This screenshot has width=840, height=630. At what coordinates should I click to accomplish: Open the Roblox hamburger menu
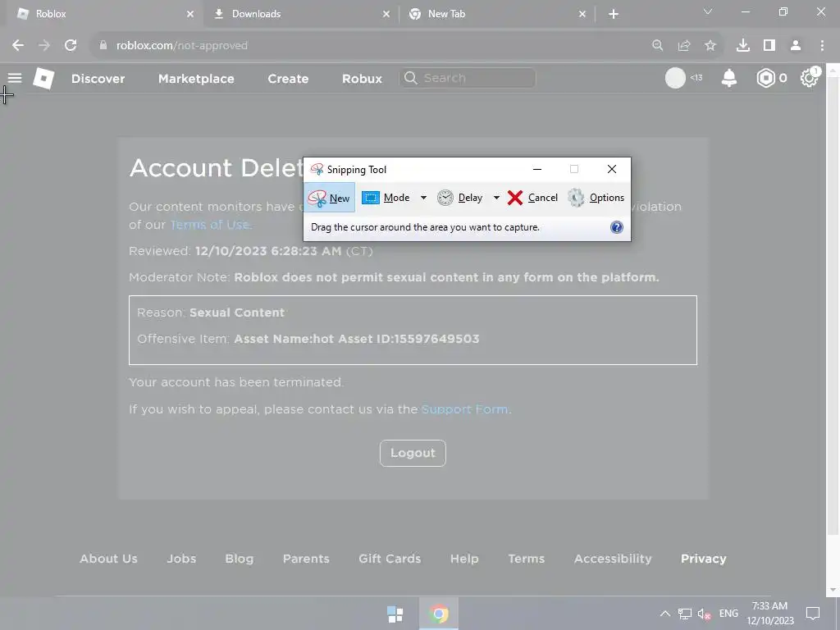[15, 78]
